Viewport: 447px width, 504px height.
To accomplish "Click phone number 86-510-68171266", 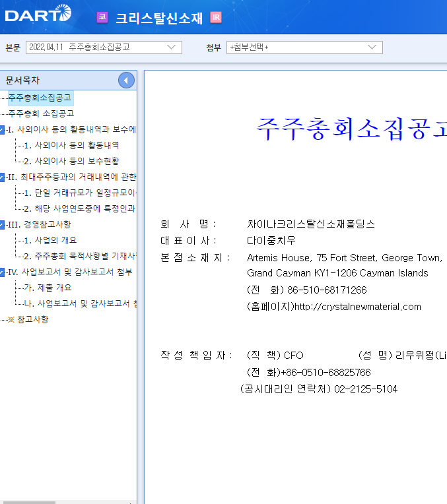I will (327, 290).
